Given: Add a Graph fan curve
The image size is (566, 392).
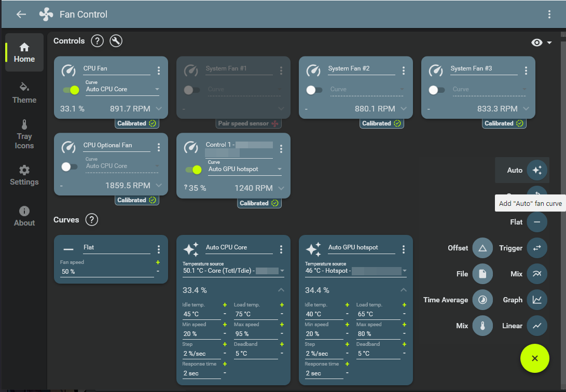Looking at the screenshot, I should (537, 300).
